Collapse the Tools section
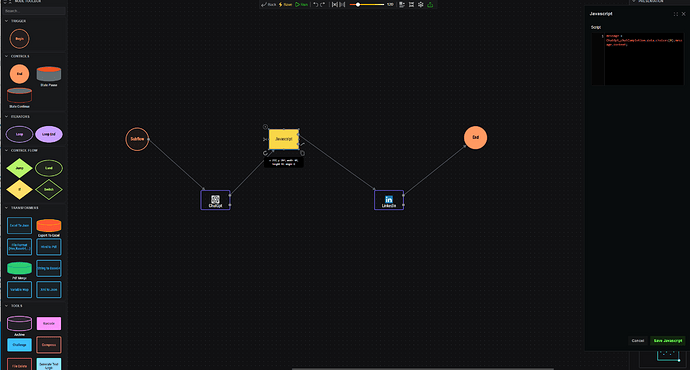The image size is (690, 370). pyautogui.click(x=6, y=306)
